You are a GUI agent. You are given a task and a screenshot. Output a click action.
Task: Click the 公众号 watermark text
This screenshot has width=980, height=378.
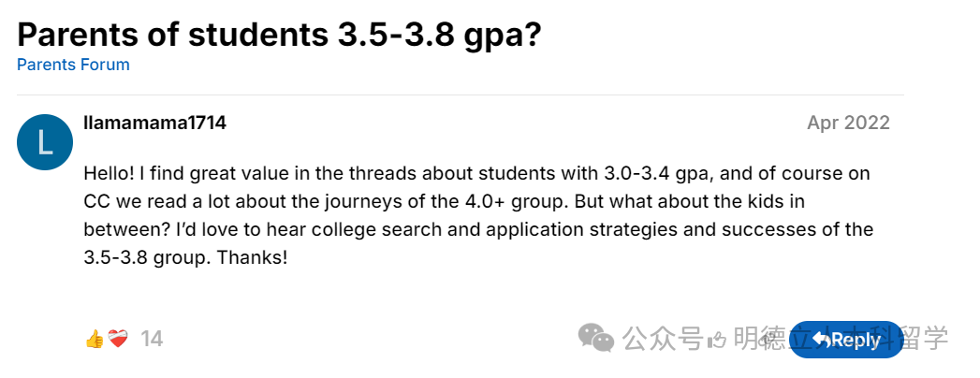[x=663, y=338]
